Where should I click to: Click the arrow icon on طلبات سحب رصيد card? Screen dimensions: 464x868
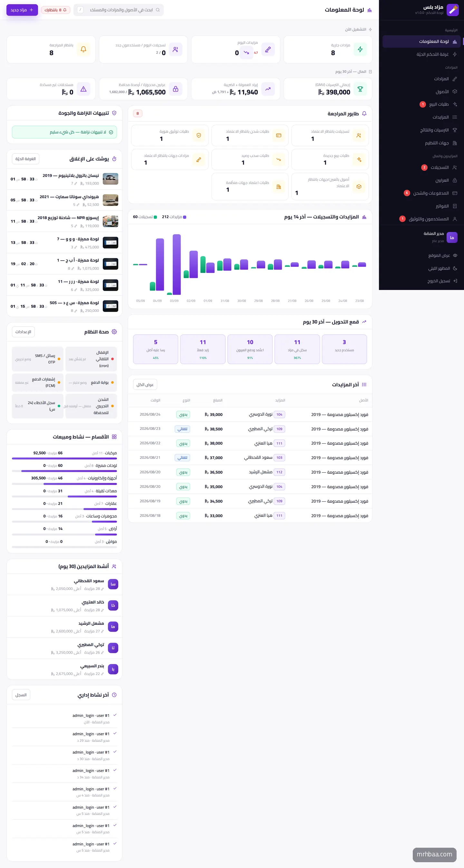point(279,159)
